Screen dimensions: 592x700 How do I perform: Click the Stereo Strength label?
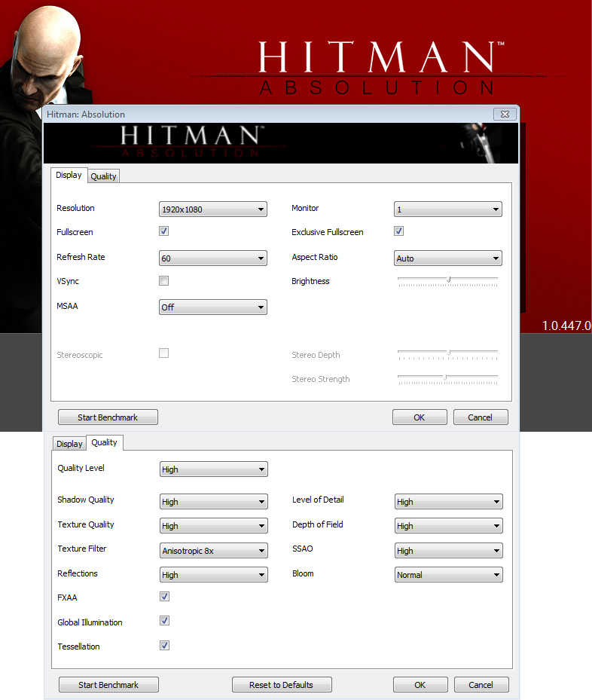tap(321, 379)
